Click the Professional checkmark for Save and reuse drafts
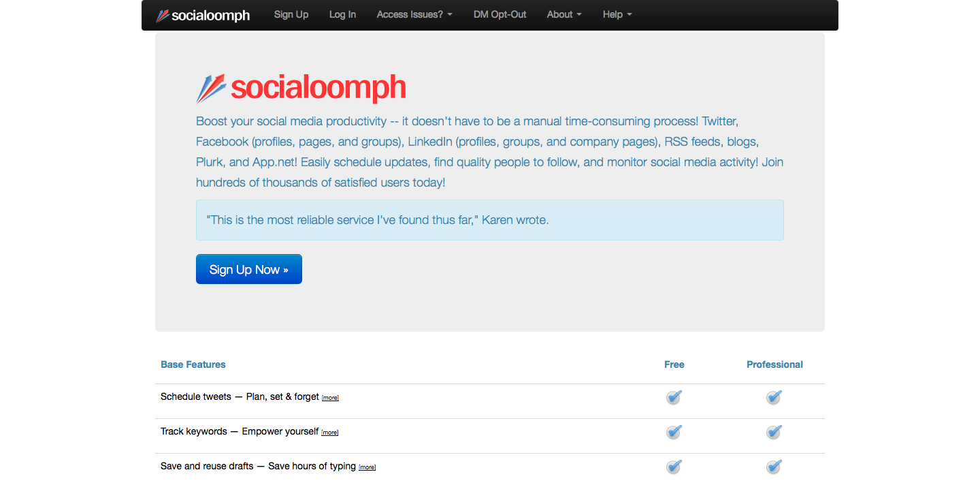The image size is (980, 485). coord(774,467)
